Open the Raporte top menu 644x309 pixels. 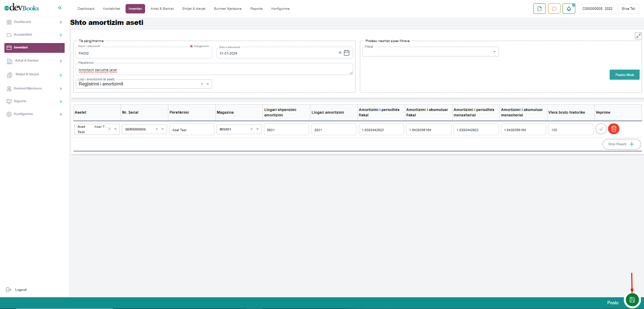pyautogui.click(x=256, y=9)
